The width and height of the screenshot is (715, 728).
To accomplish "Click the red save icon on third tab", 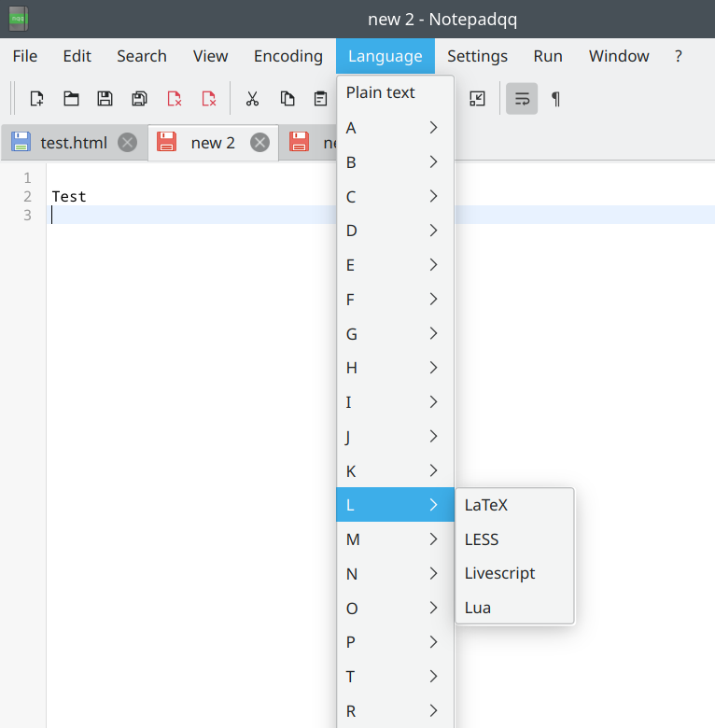I will [300, 142].
